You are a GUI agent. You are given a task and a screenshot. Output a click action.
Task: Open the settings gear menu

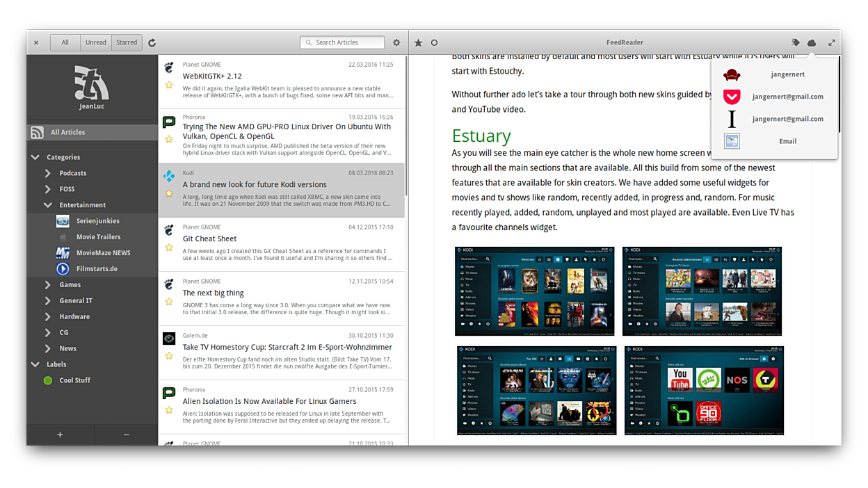tap(396, 42)
